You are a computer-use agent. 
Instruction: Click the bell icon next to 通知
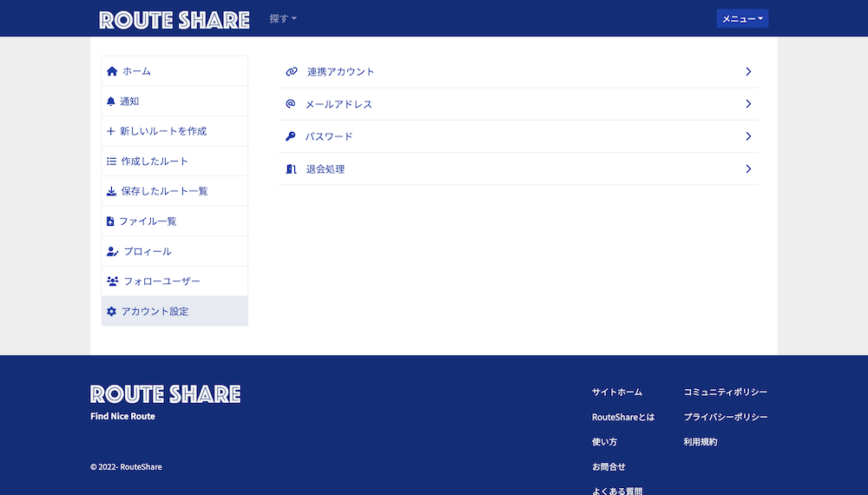point(111,102)
